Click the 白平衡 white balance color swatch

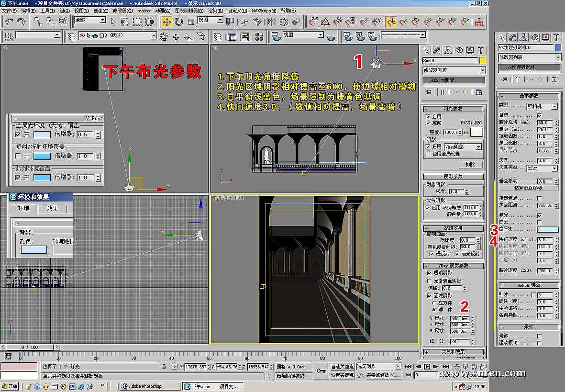[x=547, y=230]
